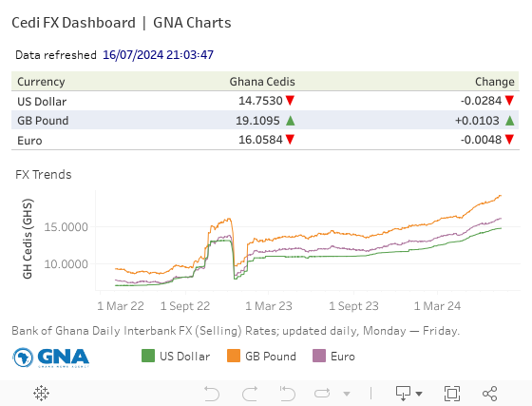This screenshot has width=532, height=406.
Task: Toggle Euro series via purple legend swatch
Action: coord(319,356)
